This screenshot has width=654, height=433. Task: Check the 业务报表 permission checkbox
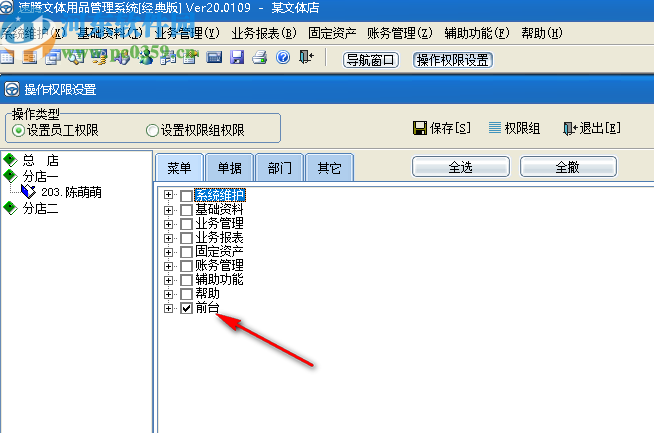tap(186, 238)
